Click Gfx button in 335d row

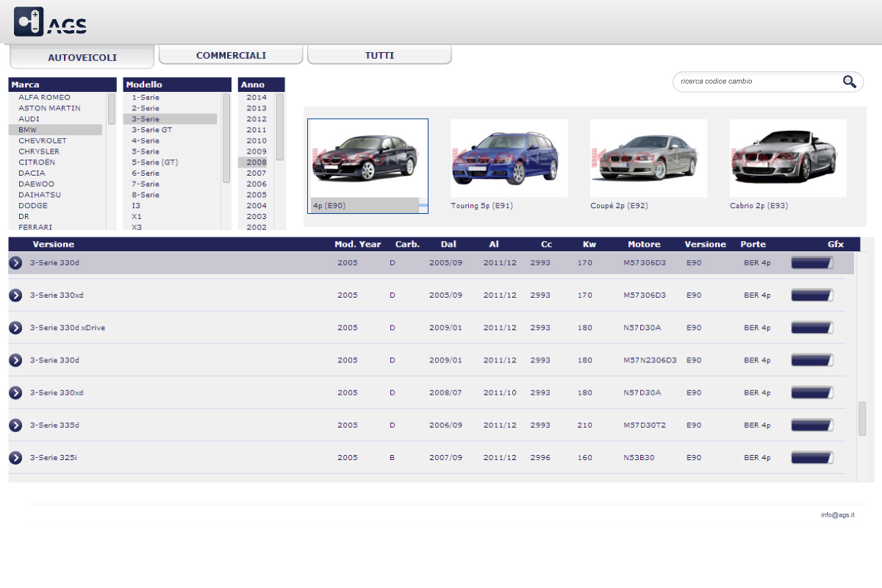tap(812, 425)
